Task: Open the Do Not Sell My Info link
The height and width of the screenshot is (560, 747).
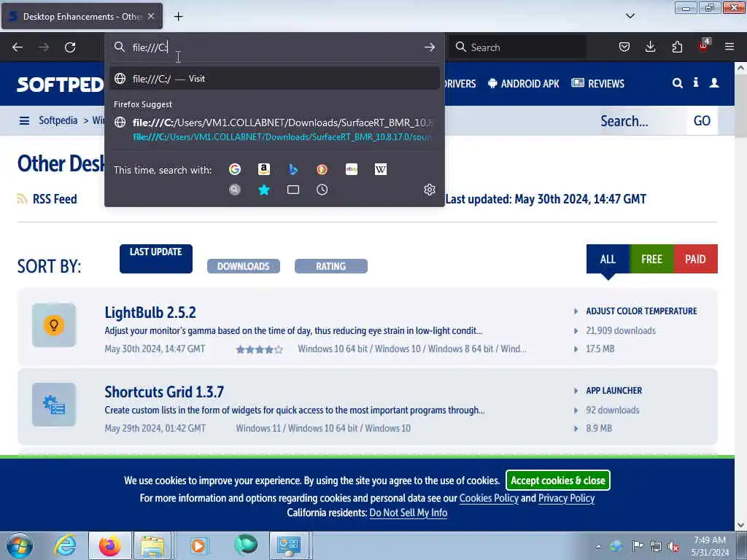Action: coord(409,513)
